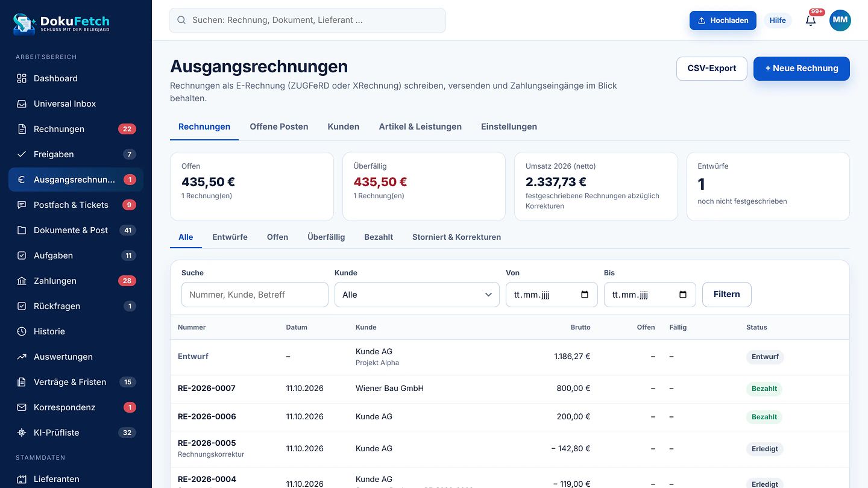The height and width of the screenshot is (488, 868).
Task: Click the Nummer, Kunde, Betreff search field
Action: (255, 295)
